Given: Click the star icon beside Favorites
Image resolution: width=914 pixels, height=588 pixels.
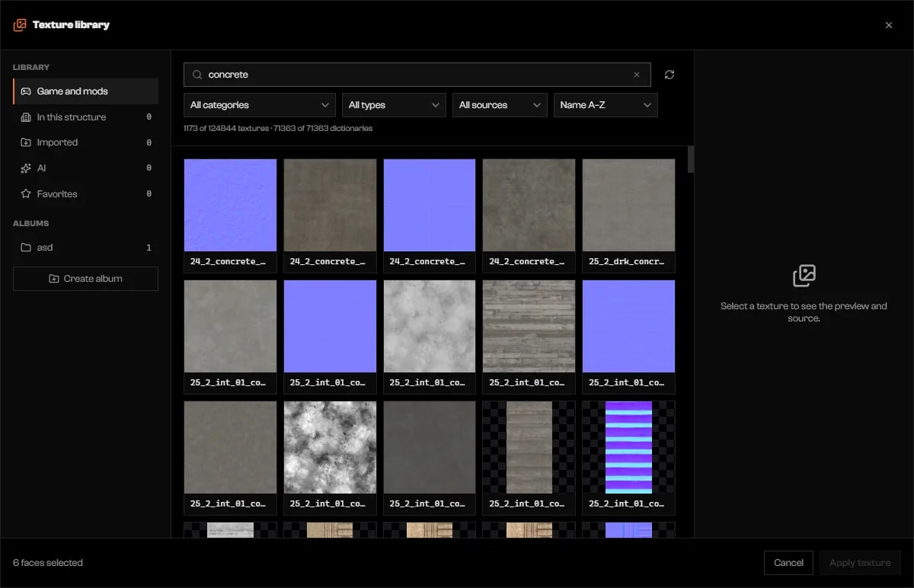Looking at the screenshot, I should click(x=26, y=194).
